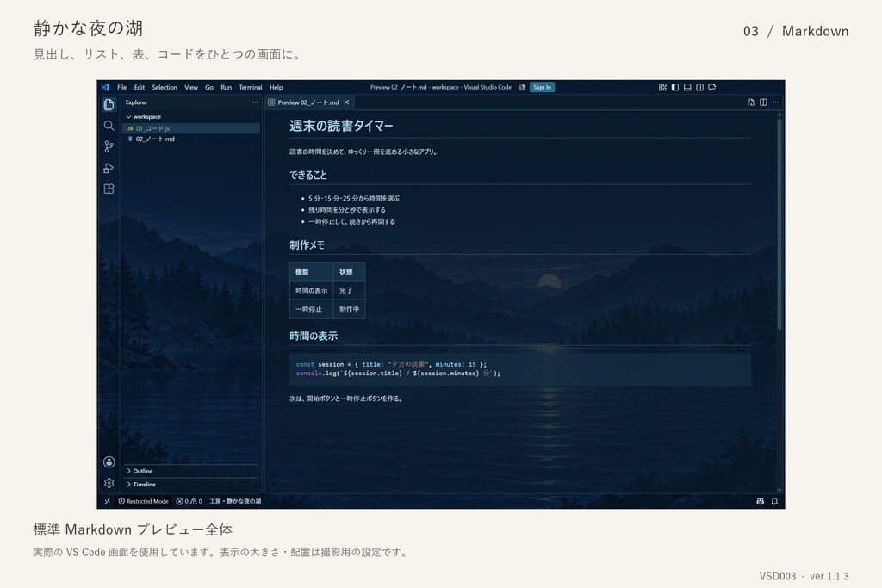Open the View menu
This screenshot has height=588, width=882.
tap(191, 87)
